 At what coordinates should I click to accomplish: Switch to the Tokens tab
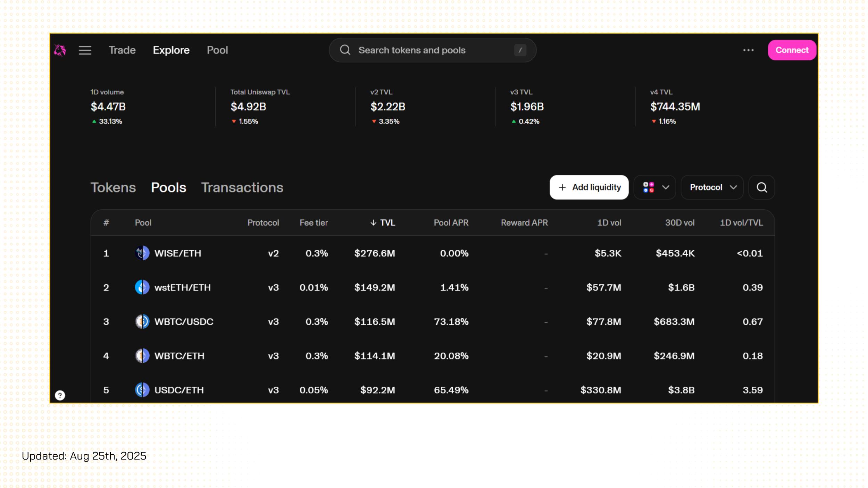click(x=113, y=187)
